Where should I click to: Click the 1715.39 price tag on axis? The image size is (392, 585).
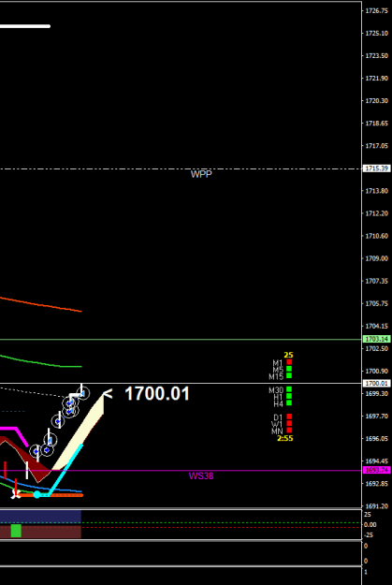tap(376, 168)
